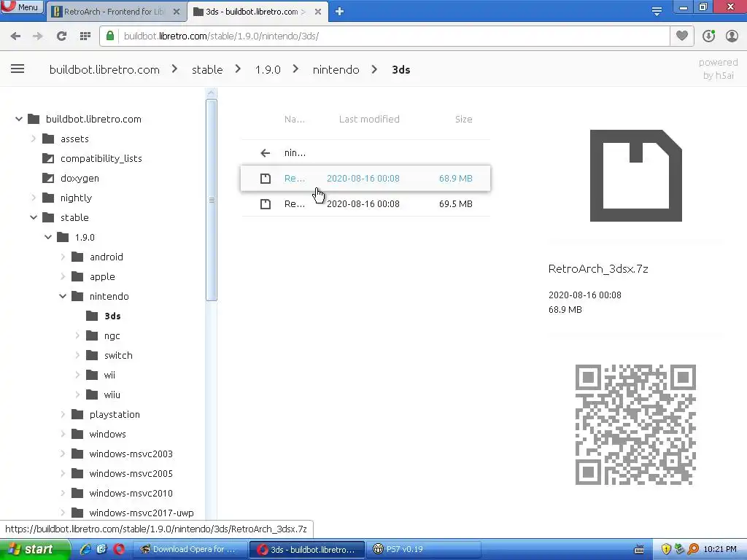Screen dimensions: 747x560
Task: Launch Opera from quick launch icon
Action: (x=119, y=549)
